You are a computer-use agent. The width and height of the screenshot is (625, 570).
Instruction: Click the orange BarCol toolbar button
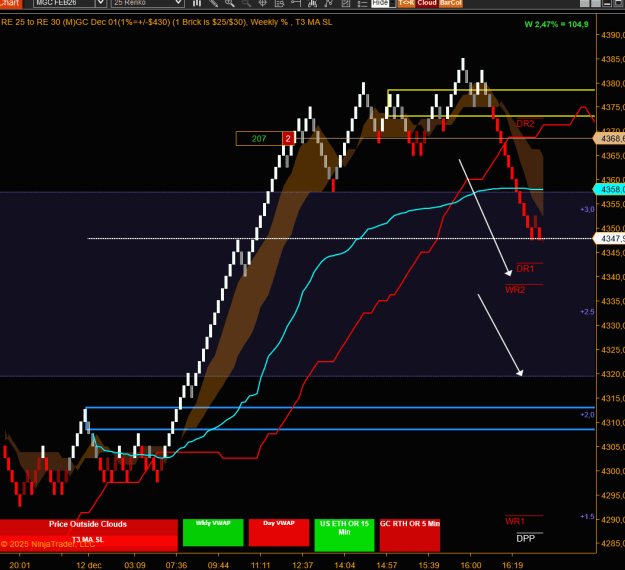click(x=451, y=3)
